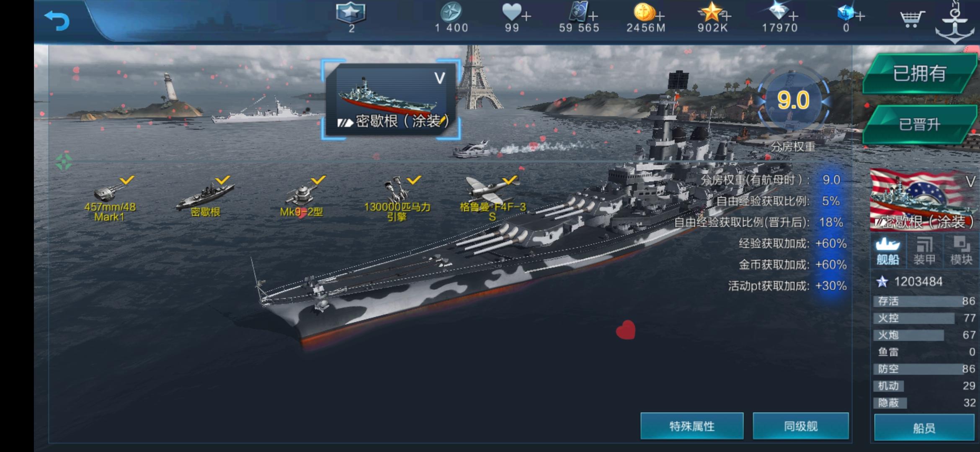The height and width of the screenshot is (452, 980).
Task: Open 特殊属性 special attributes
Action: pyautogui.click(x=692, y=426)
